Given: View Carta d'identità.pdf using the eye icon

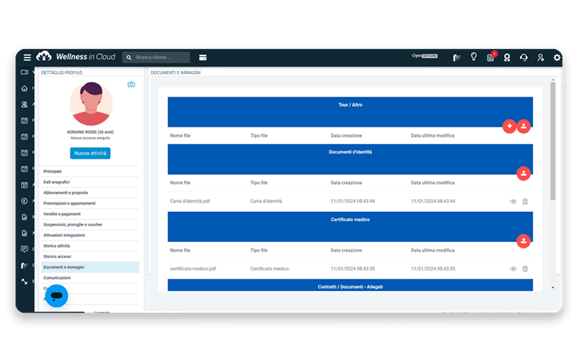Looking at the screenshot, I should coord(513,201).
